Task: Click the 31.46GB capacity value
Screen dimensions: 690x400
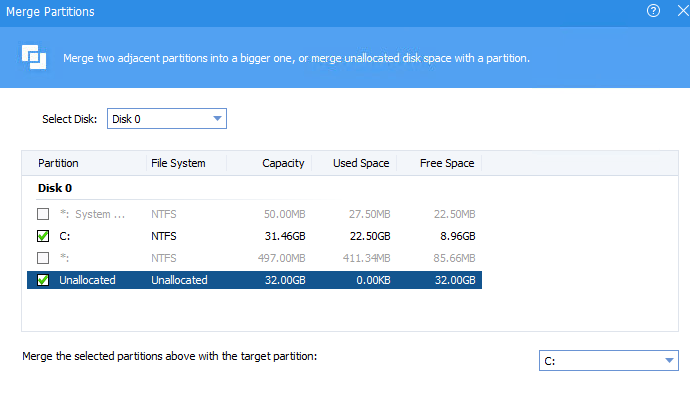Action: [x=285, y=236]
